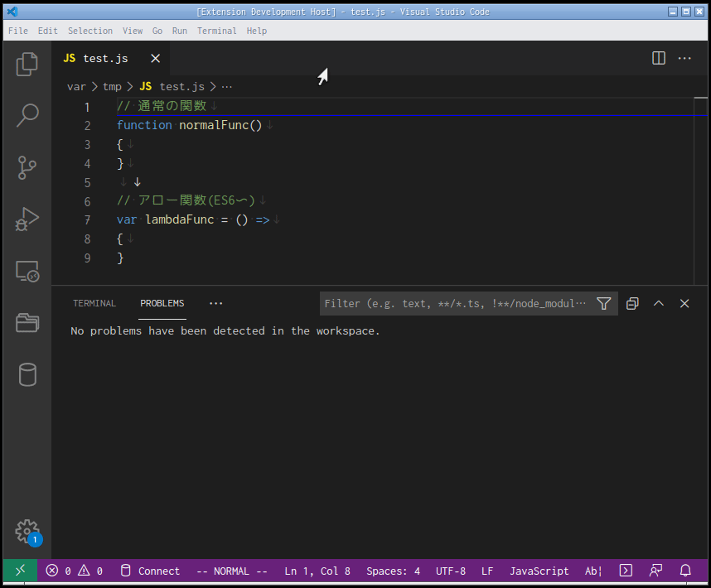711x588 pixels.
Task: Show additional panel views ellipsis
Action: pos(215,303)
